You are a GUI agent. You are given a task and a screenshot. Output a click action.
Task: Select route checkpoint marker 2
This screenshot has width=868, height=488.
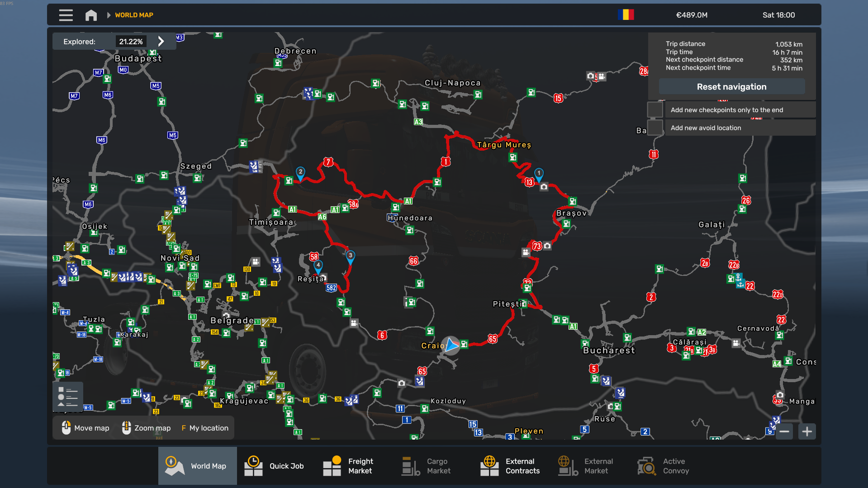coord(300,173)
